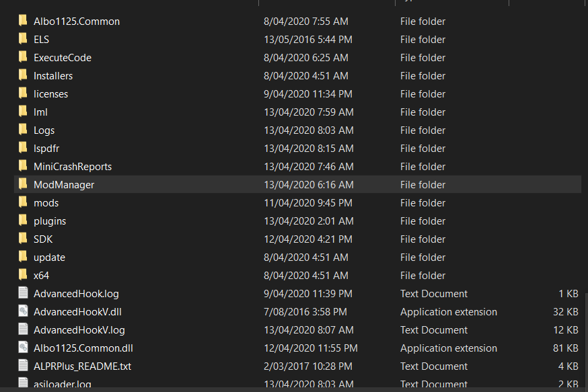588x392 pixels.
Task: Click the update folder name
Action: click(50, 258)
